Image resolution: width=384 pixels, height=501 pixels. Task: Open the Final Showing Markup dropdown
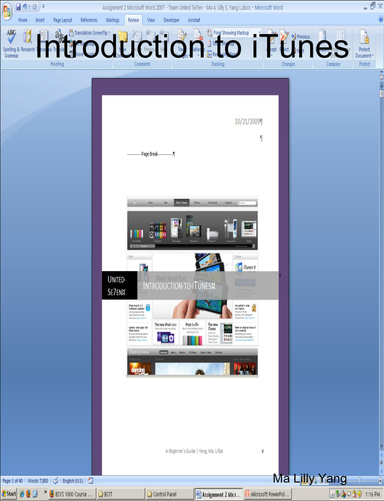(237, 33)
